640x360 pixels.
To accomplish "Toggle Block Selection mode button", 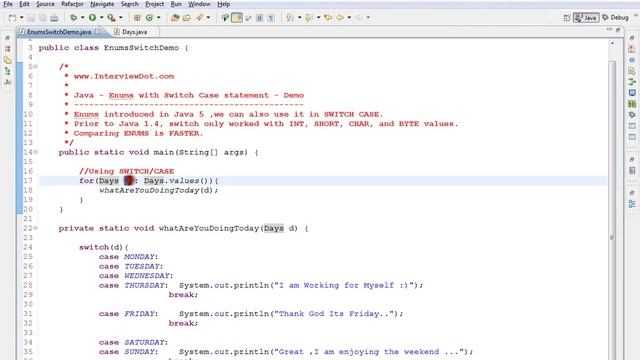I will click(260, 18).
